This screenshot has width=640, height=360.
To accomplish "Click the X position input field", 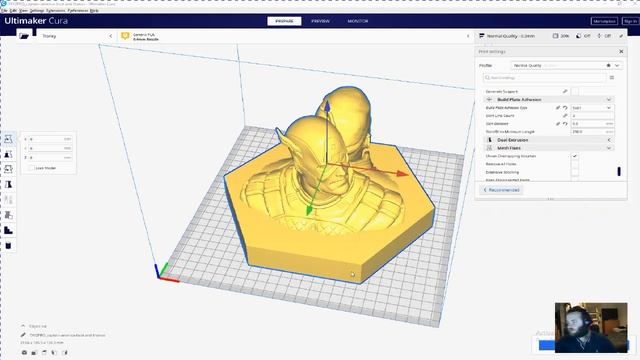I will 51,139.
